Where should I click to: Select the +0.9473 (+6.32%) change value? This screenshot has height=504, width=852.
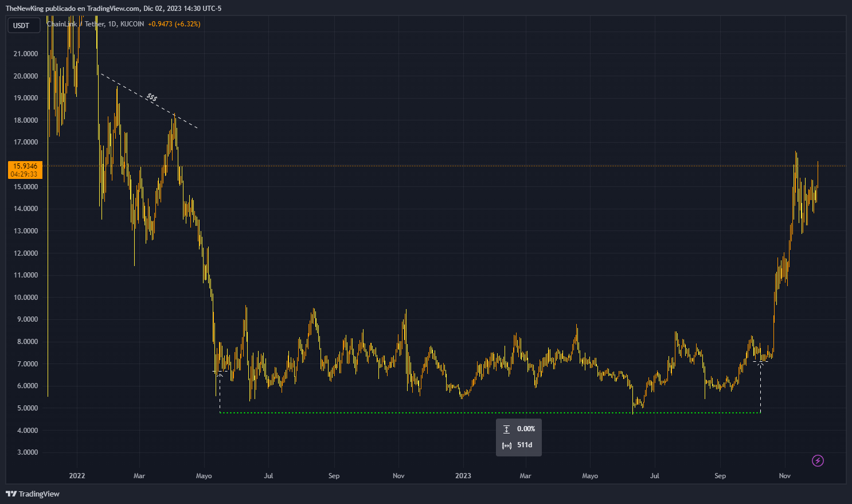click(x=174, y=24)
